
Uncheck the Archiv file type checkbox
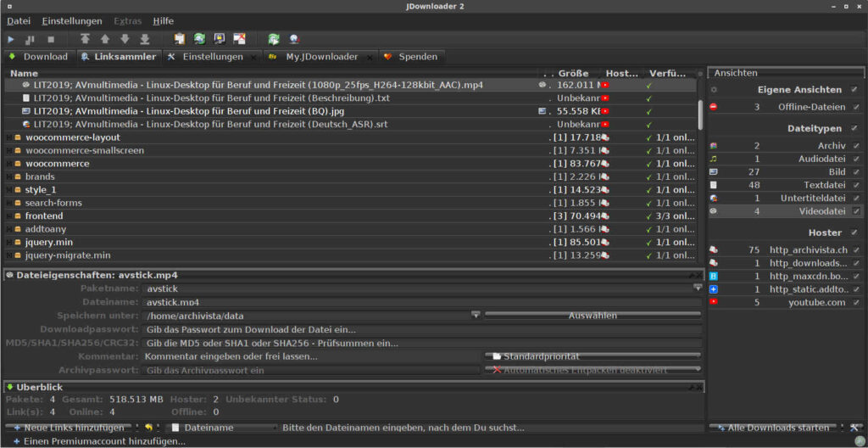pyautogui.click(x=856, y=146)
